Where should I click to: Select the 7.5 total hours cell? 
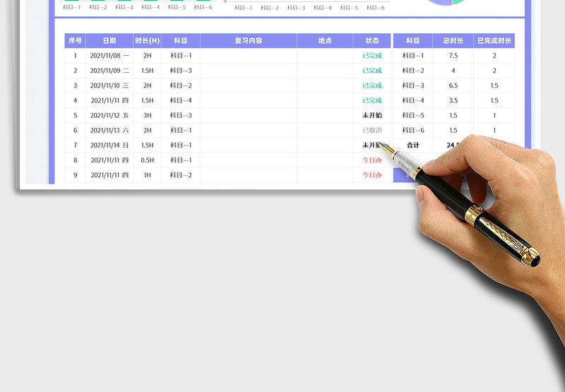pyautogui.click(x=453, y=56)
